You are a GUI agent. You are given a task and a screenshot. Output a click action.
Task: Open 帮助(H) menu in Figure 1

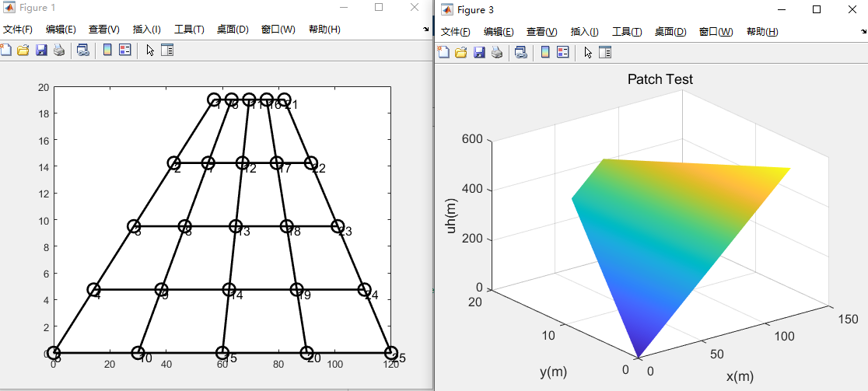click(x=324, y=30)
